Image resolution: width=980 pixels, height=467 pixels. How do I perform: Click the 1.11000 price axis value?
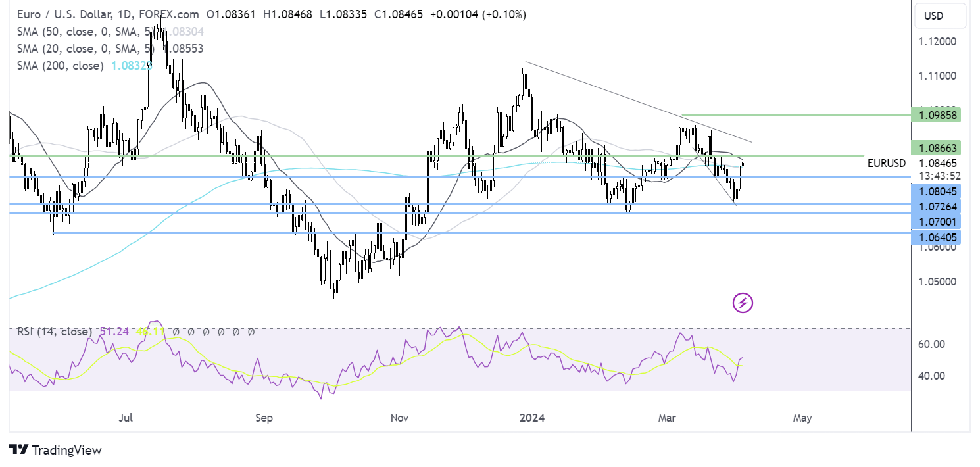[x=939, y=76]
